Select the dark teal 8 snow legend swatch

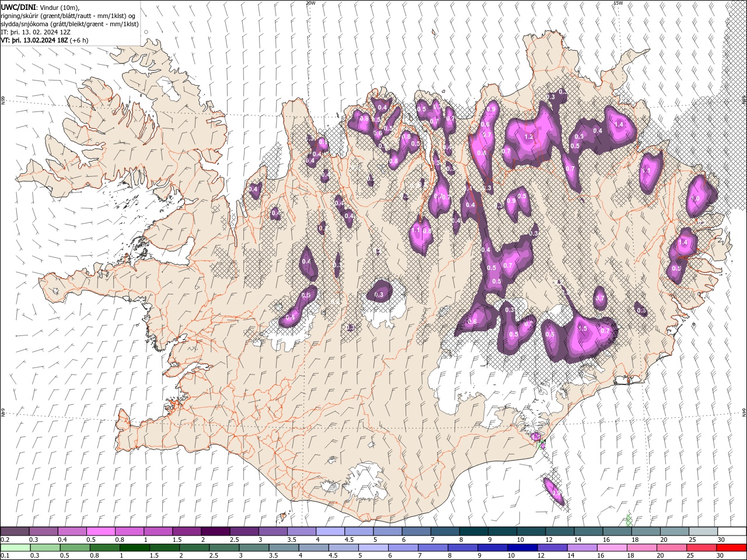click(473, 531)
